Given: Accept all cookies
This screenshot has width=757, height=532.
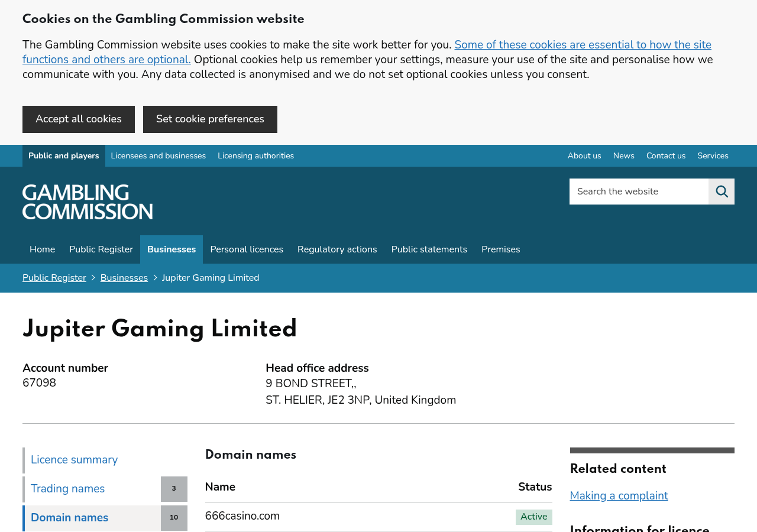Looking at the screenshot, I should click(x=79, y=119).
